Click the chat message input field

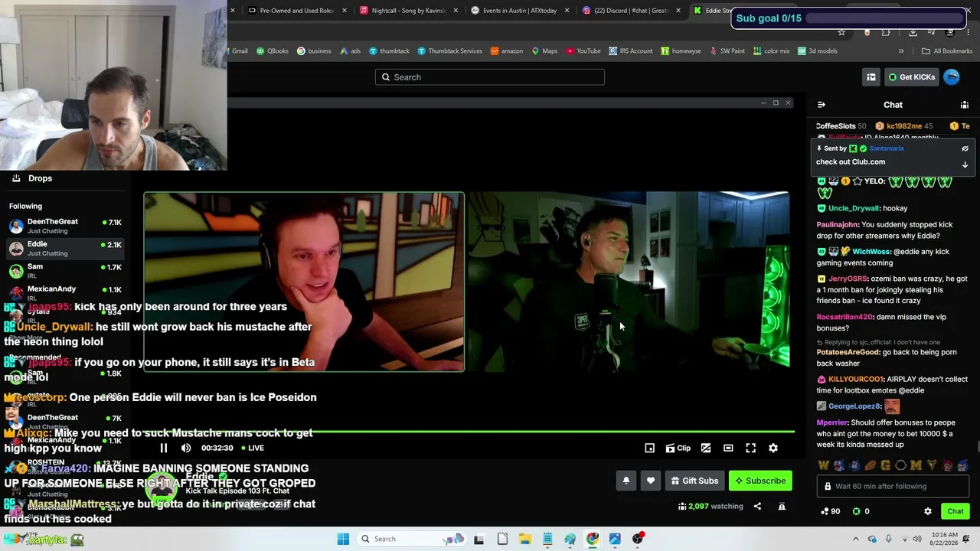pos(893,486)
